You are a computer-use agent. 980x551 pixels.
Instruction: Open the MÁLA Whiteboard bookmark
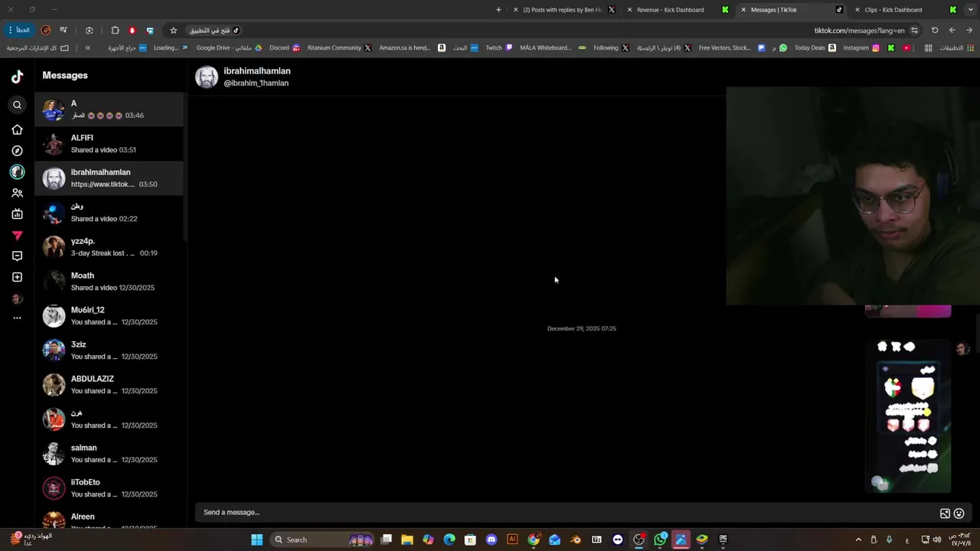553,47
